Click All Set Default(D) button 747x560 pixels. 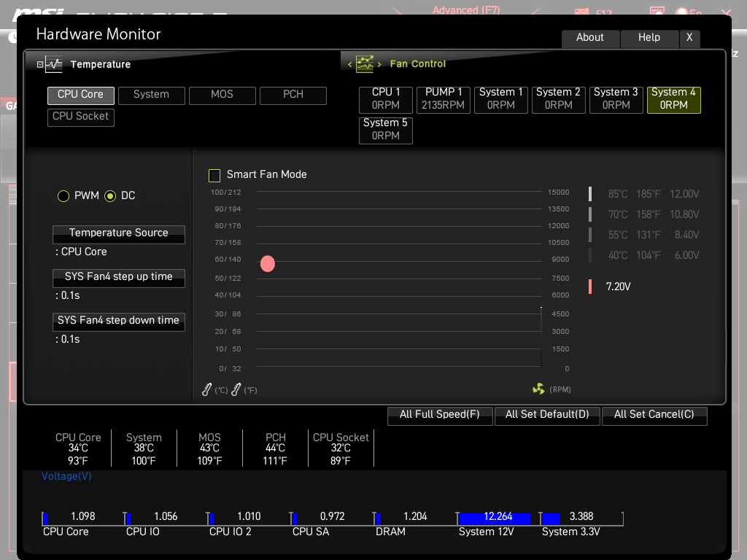tap(547, 415)
